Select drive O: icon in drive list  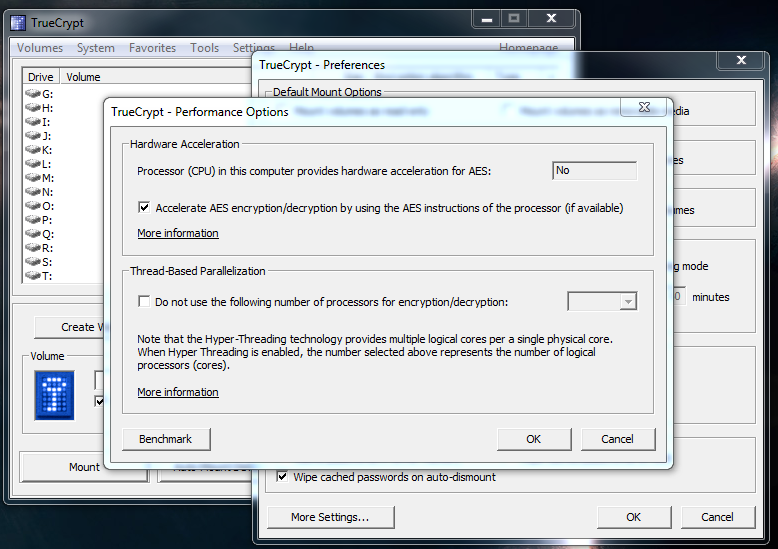point(33,205)
